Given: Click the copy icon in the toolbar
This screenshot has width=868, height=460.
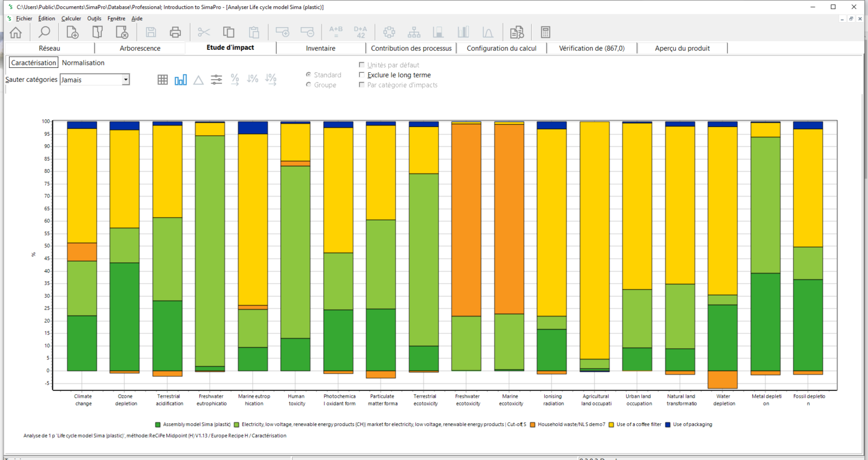Looking at the screenshot, I should [x=229, y=32].
